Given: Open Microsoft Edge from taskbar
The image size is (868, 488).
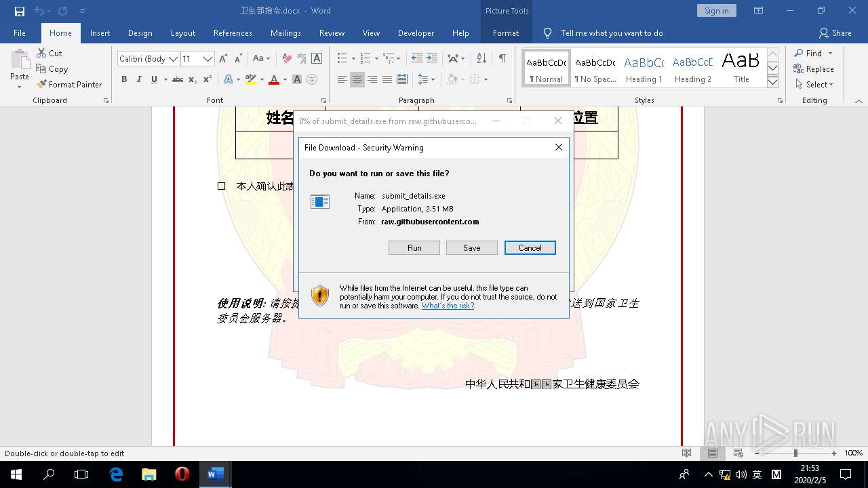Looking at the screenshot, I should point(116,474).
